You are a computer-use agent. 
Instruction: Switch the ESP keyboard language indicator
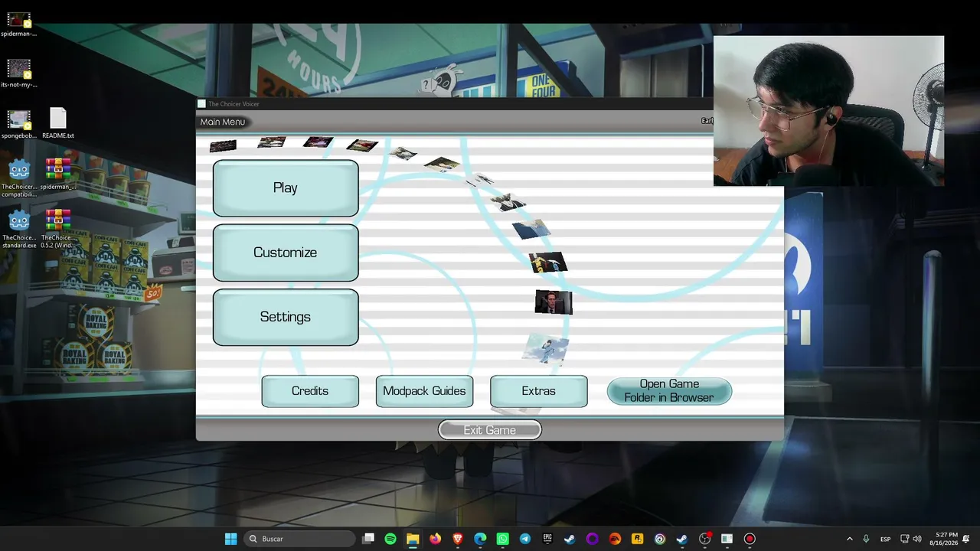885,539
